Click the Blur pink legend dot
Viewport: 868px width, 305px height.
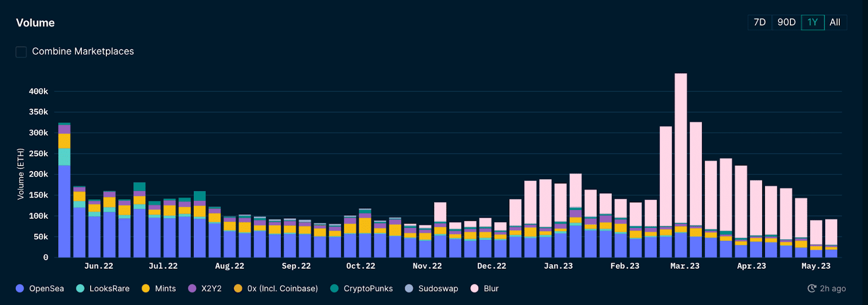[475, 289]
